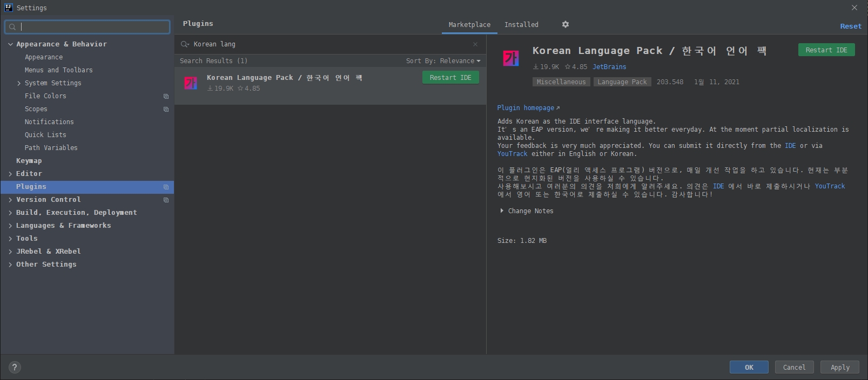The width and height of the screenshot is (868, 380).
Task: Click the Korean Language Pack icon in results
Action: point(191,83)
